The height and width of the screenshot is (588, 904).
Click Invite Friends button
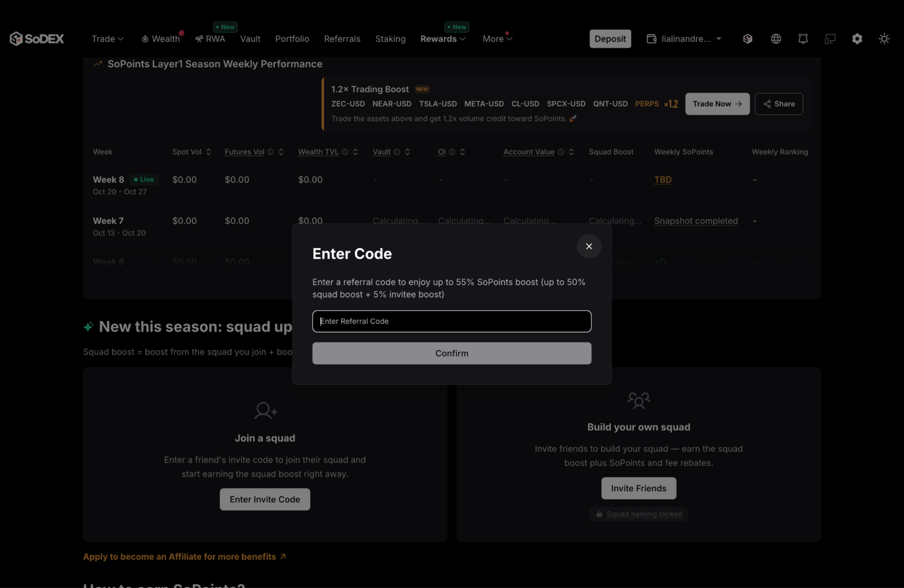(x=638, y=488)
